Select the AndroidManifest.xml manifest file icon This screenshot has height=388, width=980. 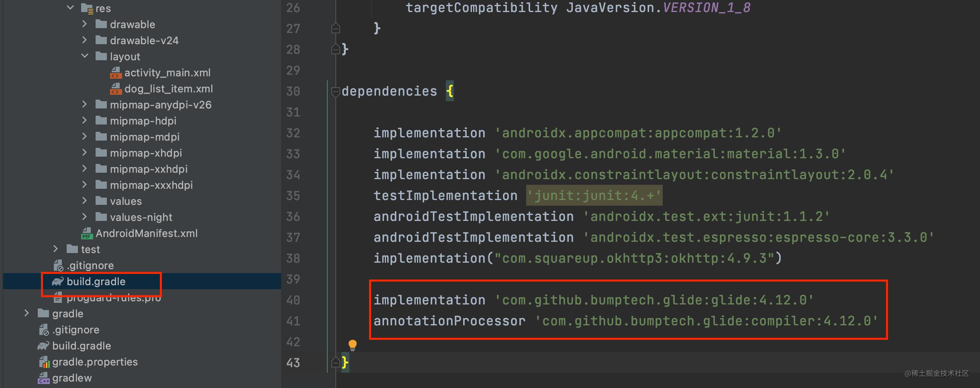pyautogui.click(x=87, y=233)
